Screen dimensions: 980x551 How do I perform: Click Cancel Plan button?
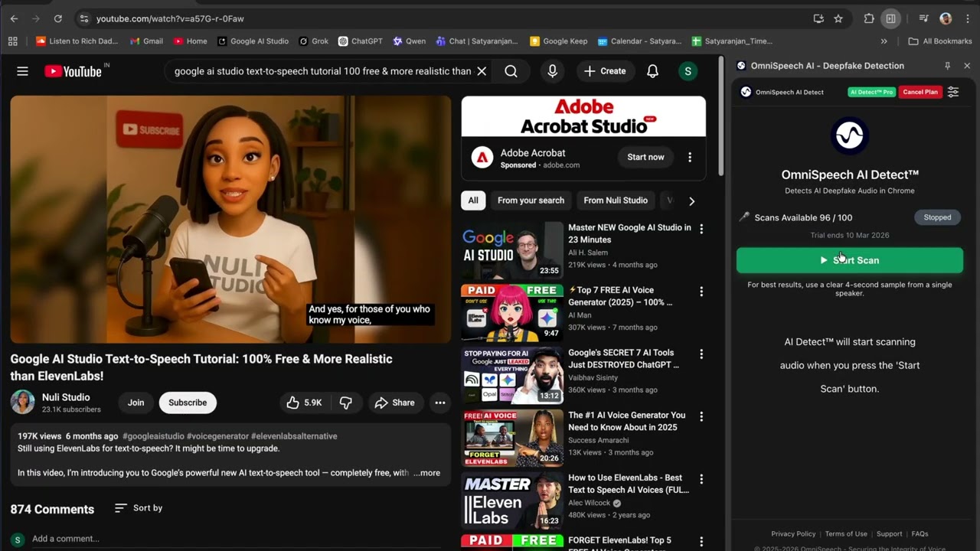tap(920, 92)
